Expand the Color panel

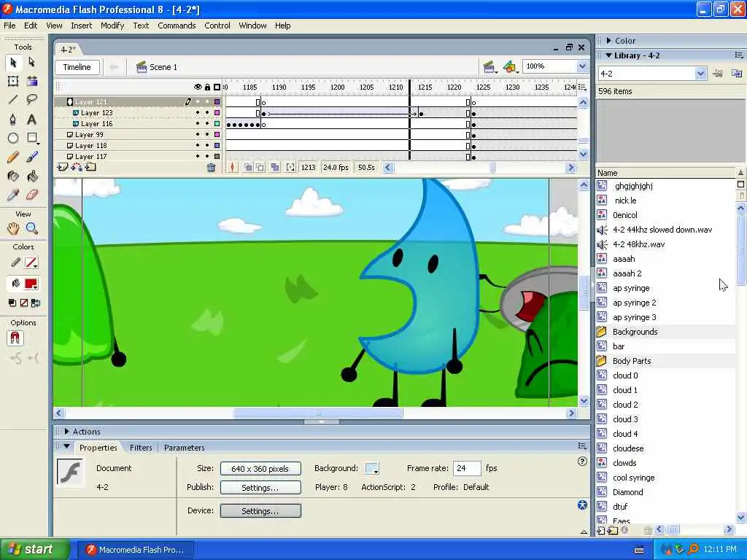[609, 41]
